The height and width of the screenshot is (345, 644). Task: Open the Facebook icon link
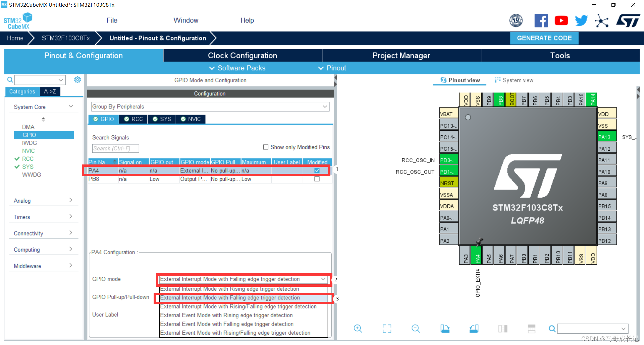(541, 21)
